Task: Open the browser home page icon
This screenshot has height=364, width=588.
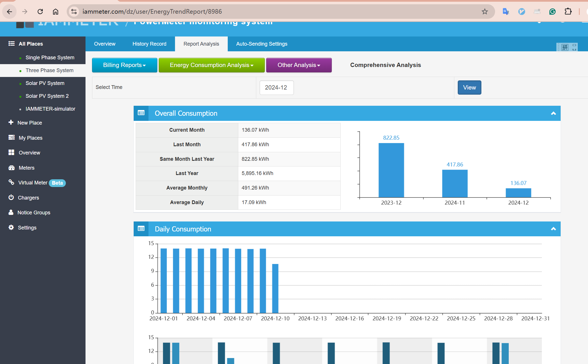Action: pos(56,12)
